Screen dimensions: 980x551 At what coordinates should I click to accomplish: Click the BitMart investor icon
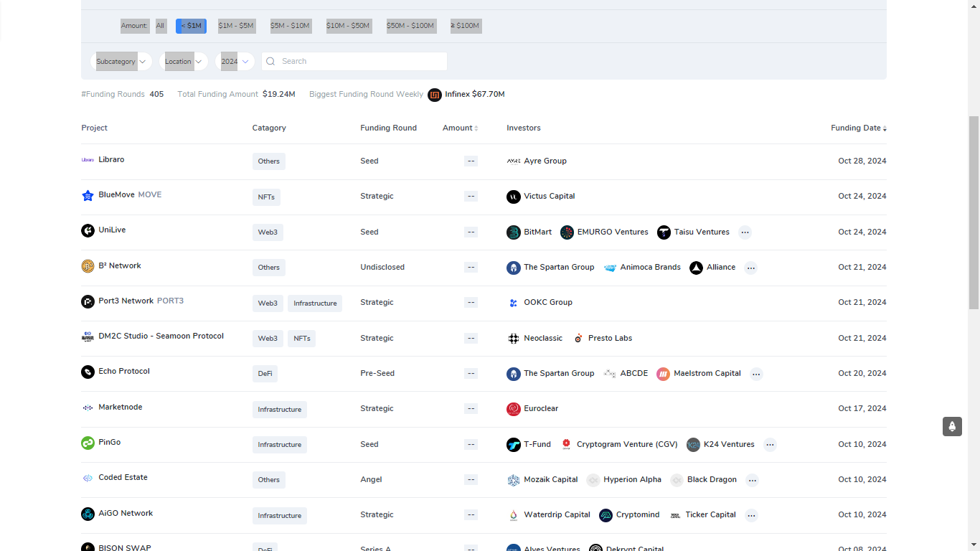(x=514, y=232)
